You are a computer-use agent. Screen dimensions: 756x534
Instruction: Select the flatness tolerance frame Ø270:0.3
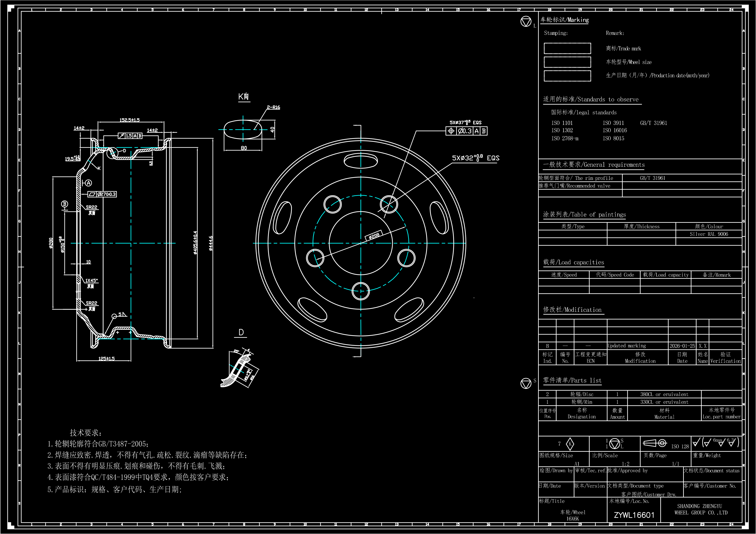(102, 194)
